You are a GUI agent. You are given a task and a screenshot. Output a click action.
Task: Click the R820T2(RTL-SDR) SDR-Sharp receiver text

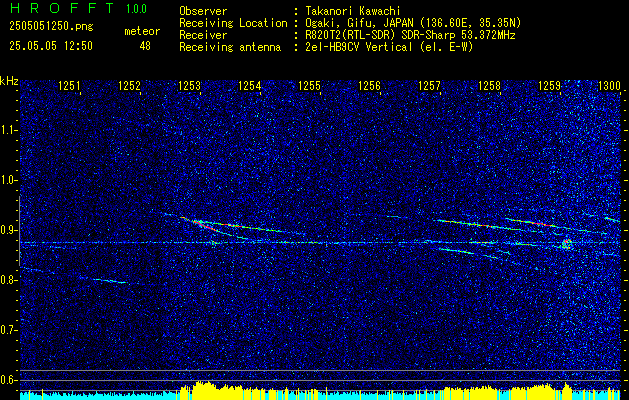point(410,35)
